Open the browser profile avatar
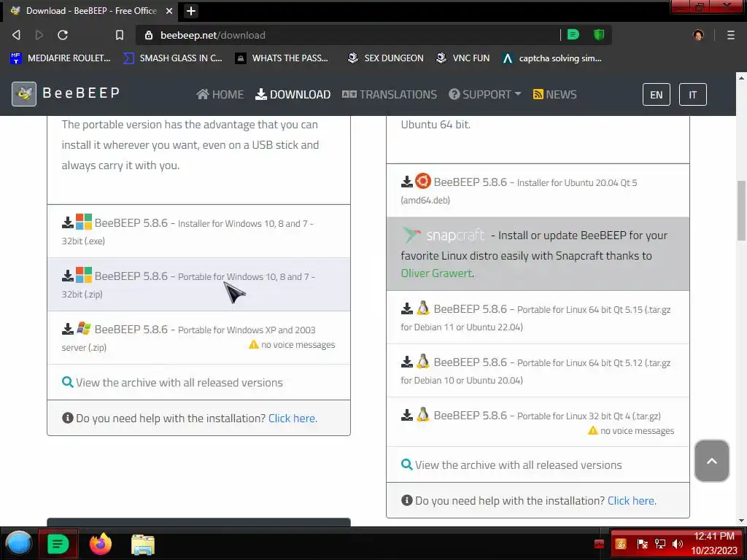The image size is (747, 560). pos(698,35)
